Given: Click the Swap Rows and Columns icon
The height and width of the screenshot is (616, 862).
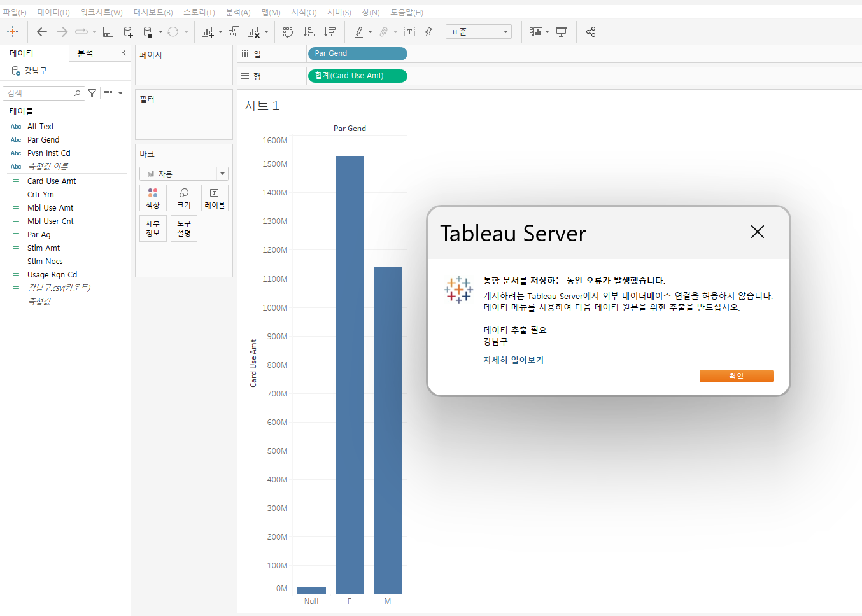Looking at the screenshot, I should (288, 32).
